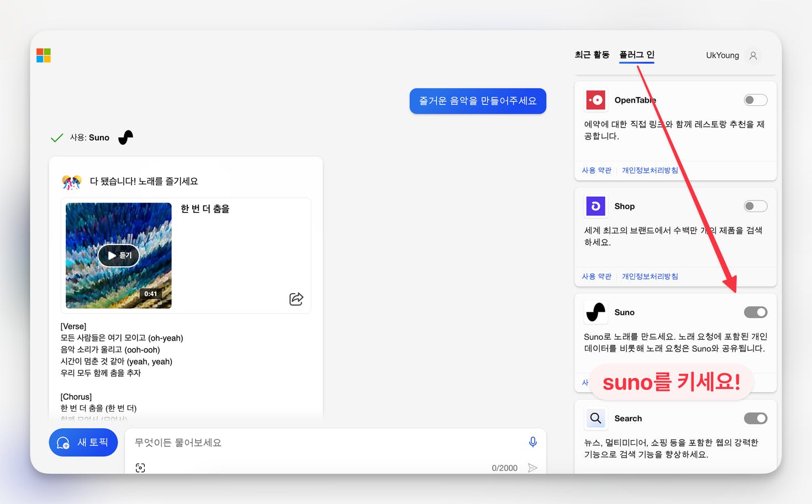The image size is (812, 504).
Task: Click the Shop plugin logo
Action: 595,206
